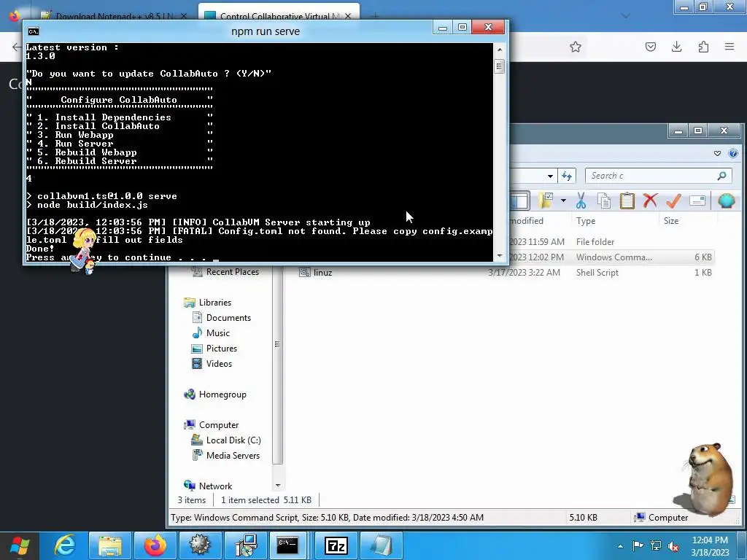Click the Cut scissors icon in Explorer toolbar
Image resolution: width=747 pixels, height=560 pixels.
point(581,201)
